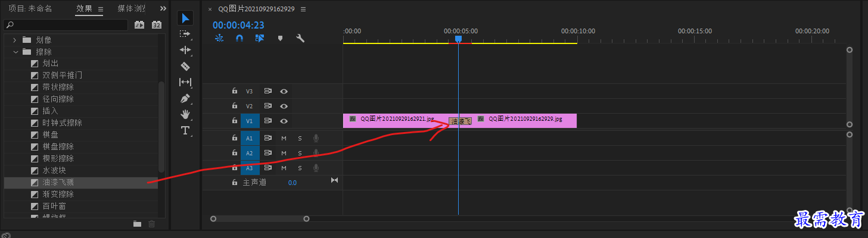Add a marker to timeline
This screenshot has width=868, height=238.
coord(280,38)
